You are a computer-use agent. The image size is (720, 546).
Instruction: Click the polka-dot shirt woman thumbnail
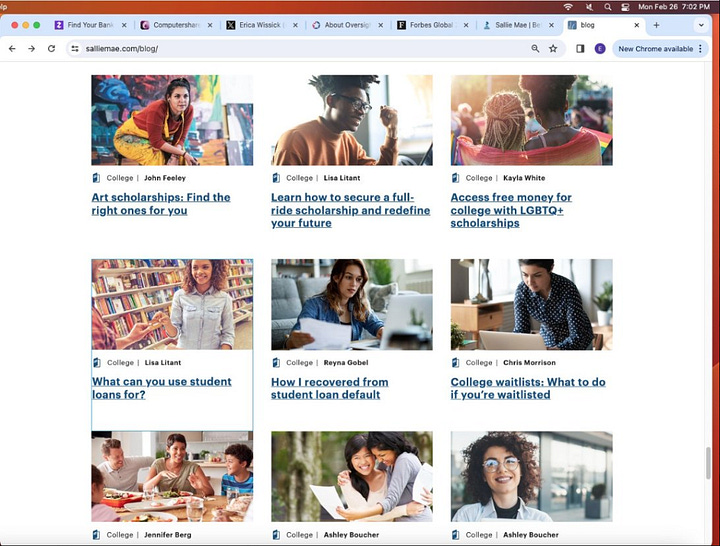point(531,304)
